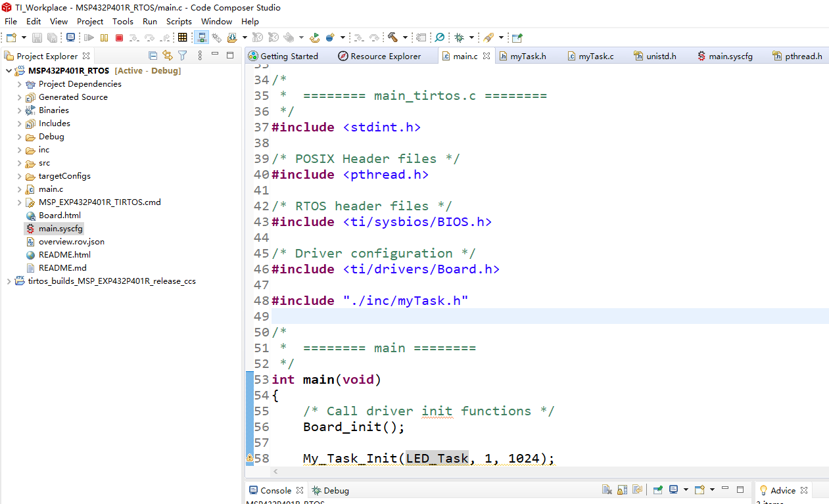Click the grid view toolbar icon
Image resolution: width=829 pixels, height=504 pixels.
tap(182, 37)
